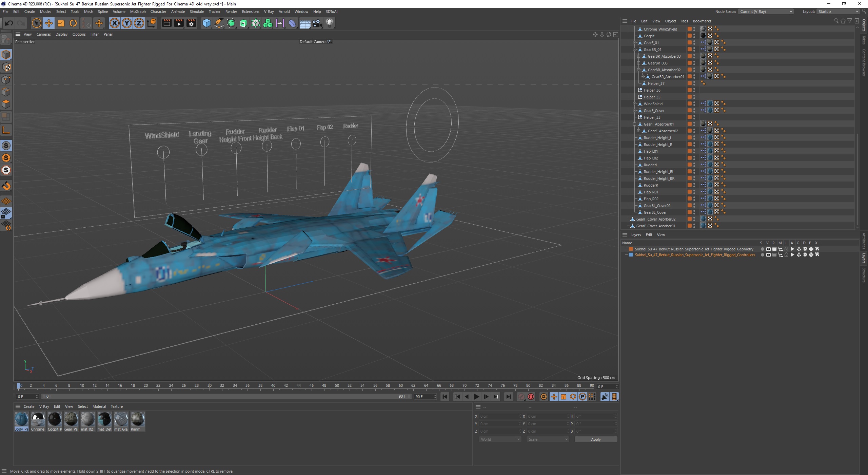This screenshot has width=868, height=475.
Task: Open the Simulate menu
Action: click(x=197, y=12)
